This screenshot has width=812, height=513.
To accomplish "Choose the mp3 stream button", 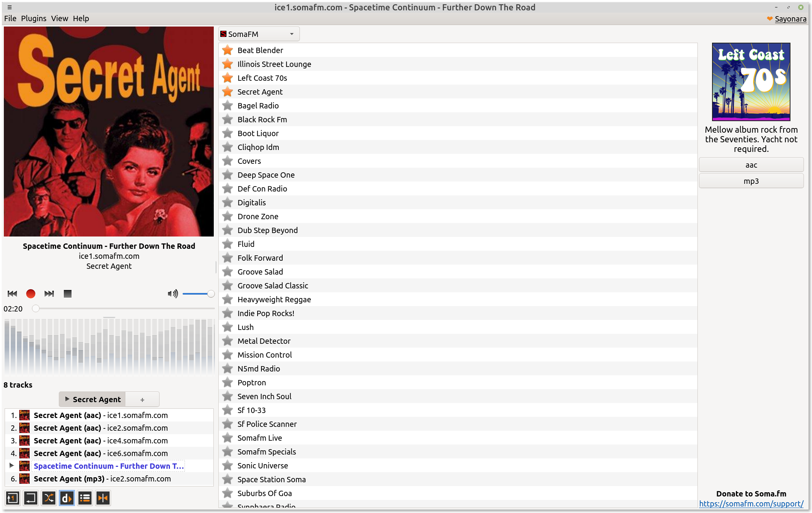I will click(751, 181).
